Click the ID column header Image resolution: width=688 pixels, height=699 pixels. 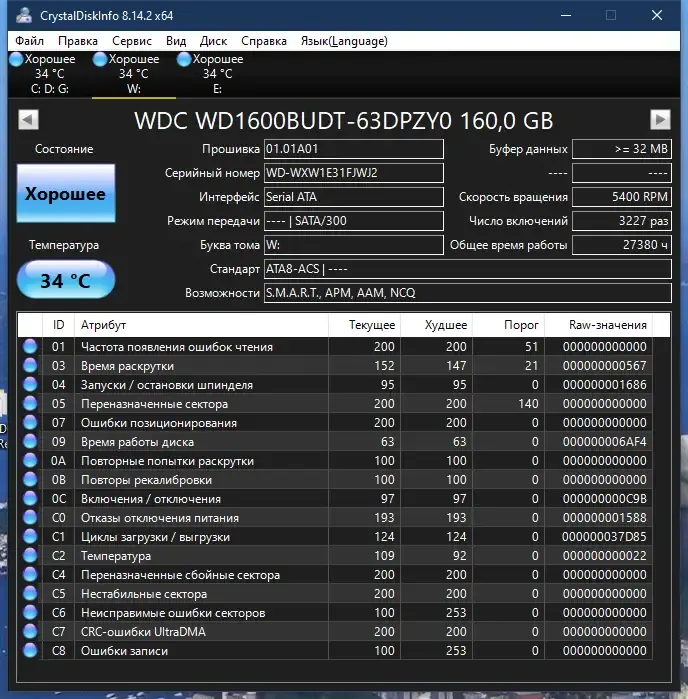point(58,325)
